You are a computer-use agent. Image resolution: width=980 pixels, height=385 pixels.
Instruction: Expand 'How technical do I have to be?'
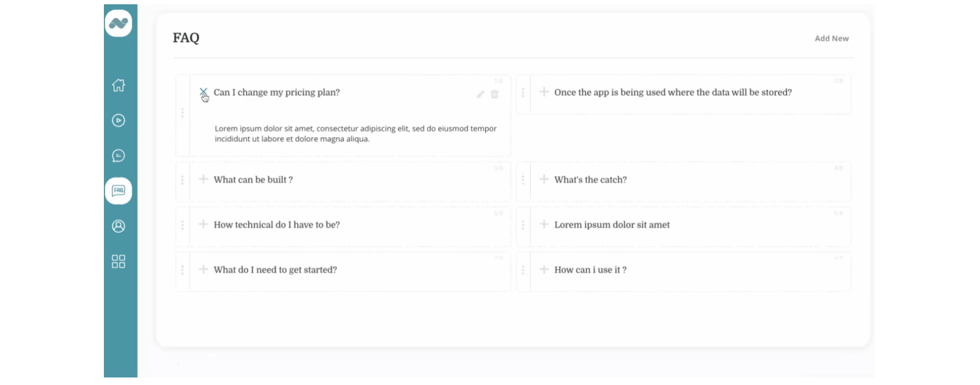203,224
